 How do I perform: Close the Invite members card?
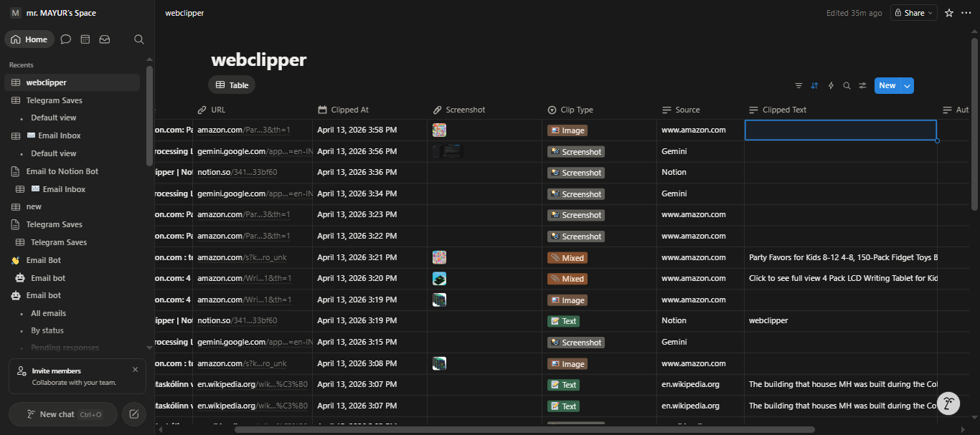pos(136,370)
